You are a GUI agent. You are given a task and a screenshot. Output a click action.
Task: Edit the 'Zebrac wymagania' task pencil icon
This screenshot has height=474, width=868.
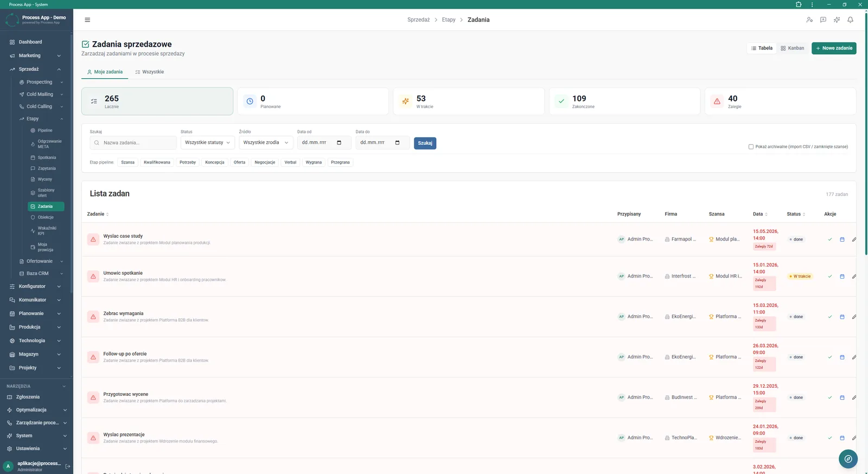point(854,317)
